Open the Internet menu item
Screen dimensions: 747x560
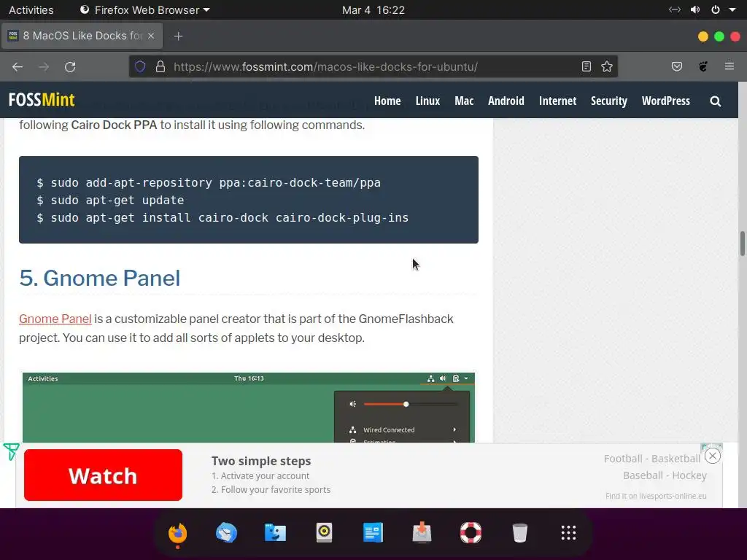(x=558, y=101)
